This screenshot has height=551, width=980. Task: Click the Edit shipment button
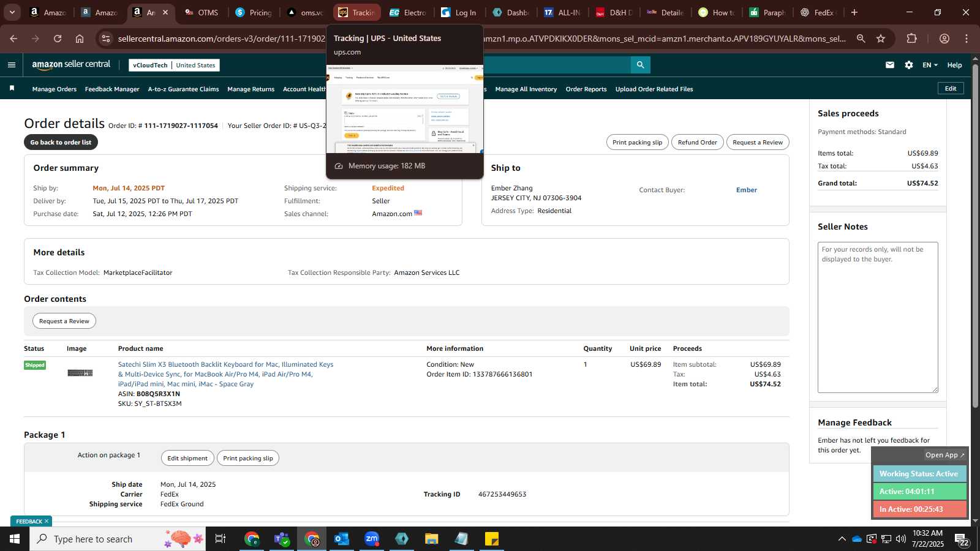coord(187,458)
